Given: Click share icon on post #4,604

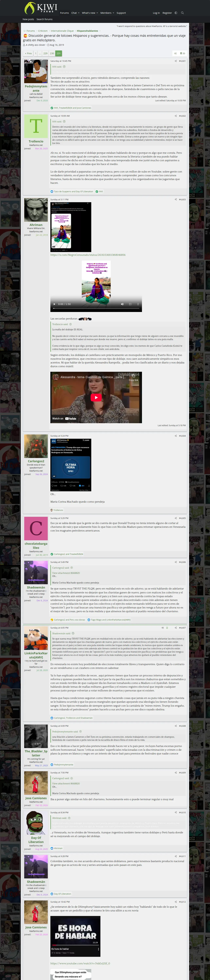Looking at the screenshot, I should (x=176, y=436).
